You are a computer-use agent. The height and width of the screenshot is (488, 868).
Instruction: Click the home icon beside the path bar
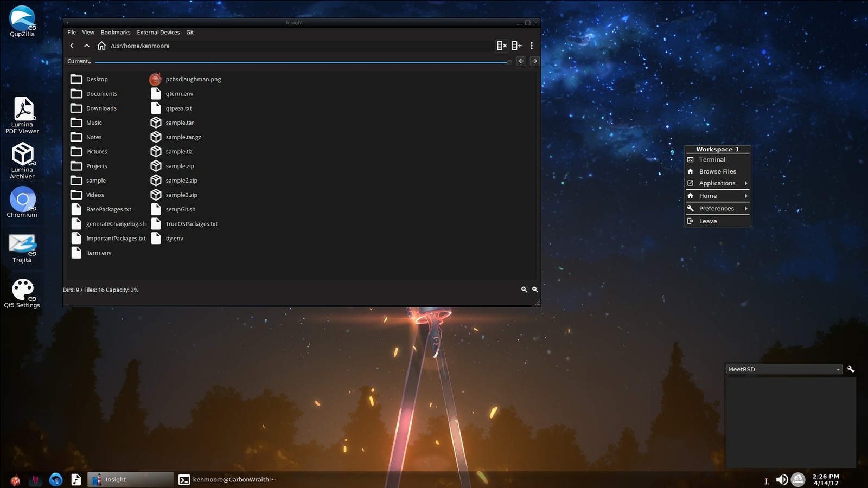(101, 46)
